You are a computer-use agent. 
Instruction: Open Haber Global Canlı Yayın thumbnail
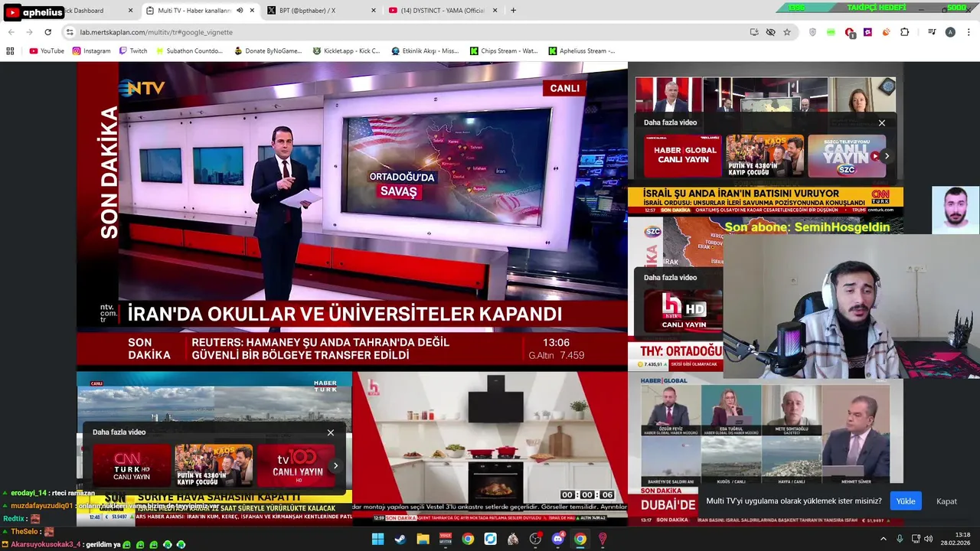pyautogui.click(x=683, y=156)
